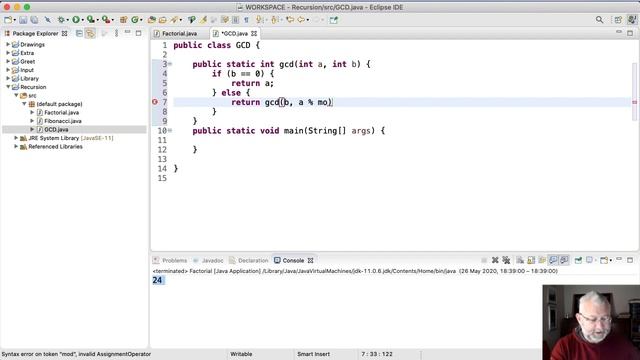Toggle Show Console on Standard Error
The height and width of the screenshot is (360, 640).
coord(564,260)
